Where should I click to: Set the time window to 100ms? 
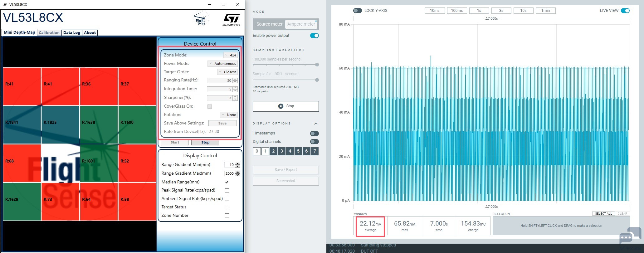pyautogui.click(x=457, y=11)
